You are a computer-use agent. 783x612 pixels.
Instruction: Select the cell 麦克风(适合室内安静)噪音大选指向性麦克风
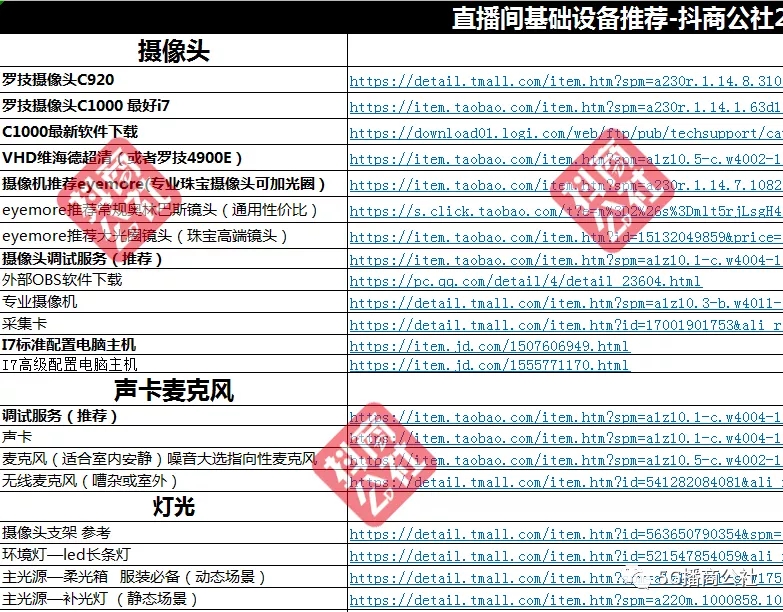pos(173,459)
